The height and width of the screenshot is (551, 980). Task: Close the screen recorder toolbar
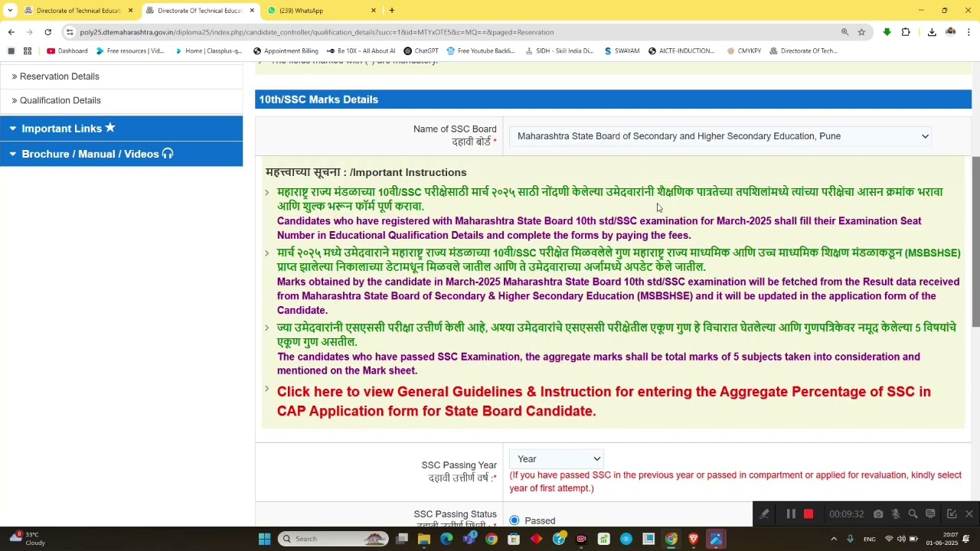coord(969,514)
